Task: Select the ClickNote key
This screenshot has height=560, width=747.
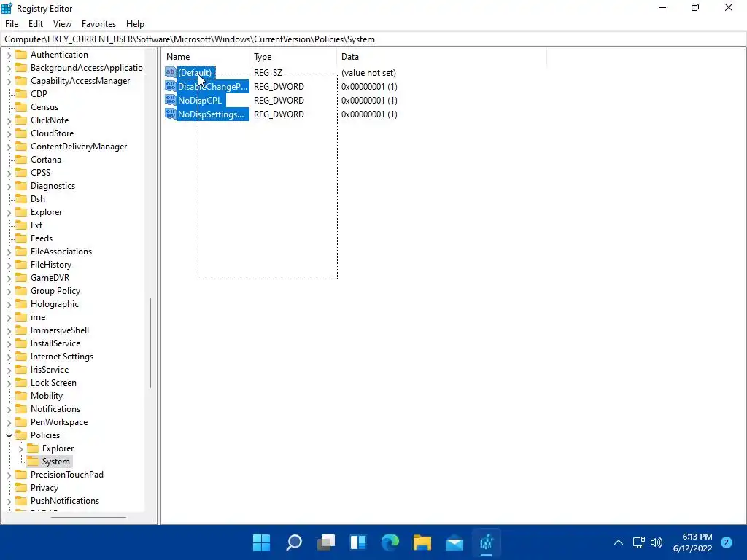Action: 50,120
